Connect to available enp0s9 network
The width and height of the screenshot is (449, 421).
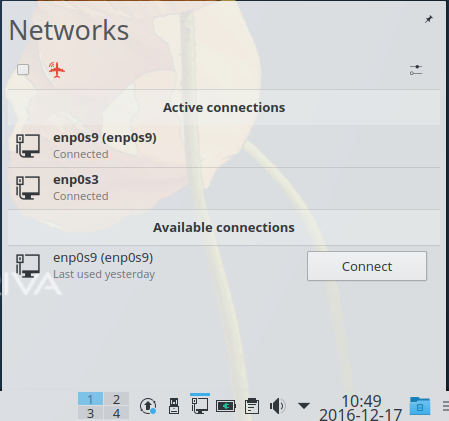[367, 266]
